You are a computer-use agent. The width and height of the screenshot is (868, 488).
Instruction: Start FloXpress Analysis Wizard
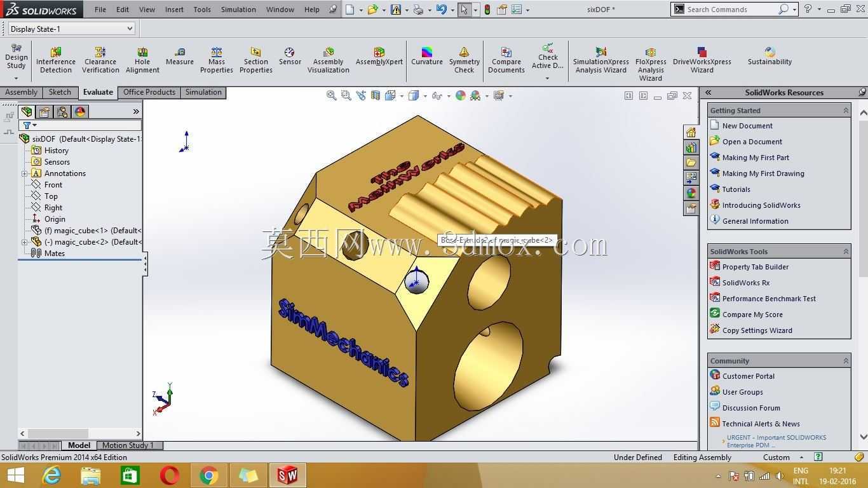click(x=651, y=64)
